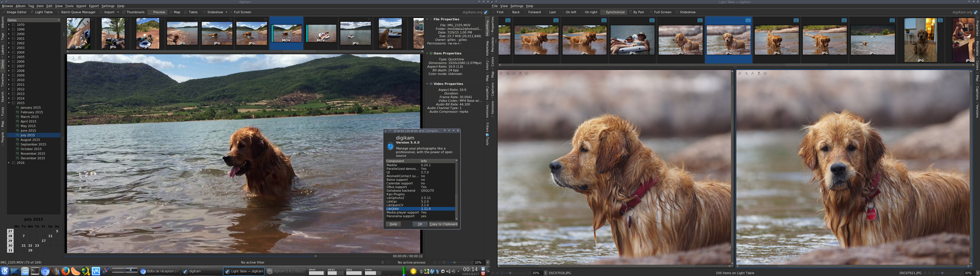This screenshot has height=276, width=980.
Task: Check the box next to 2016 in Dates
Action: (x=14, y=163)
